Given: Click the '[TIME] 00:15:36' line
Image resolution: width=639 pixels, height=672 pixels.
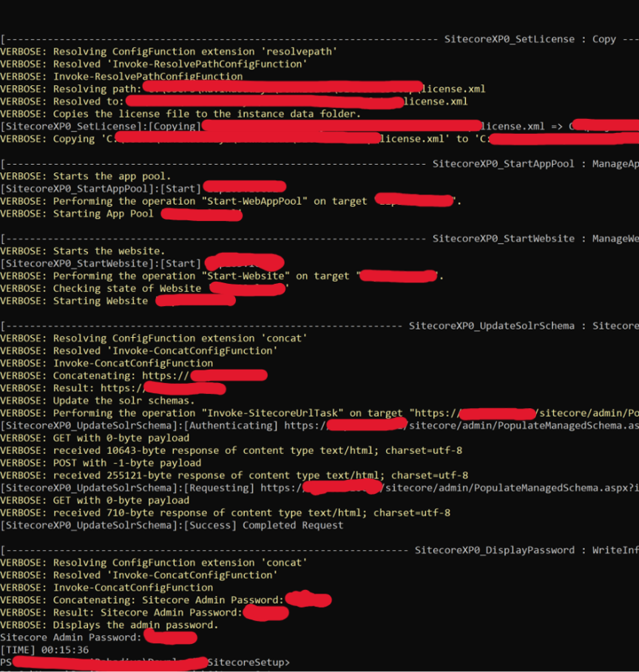Looking at the screenshot, I should [x=44, y=650].
